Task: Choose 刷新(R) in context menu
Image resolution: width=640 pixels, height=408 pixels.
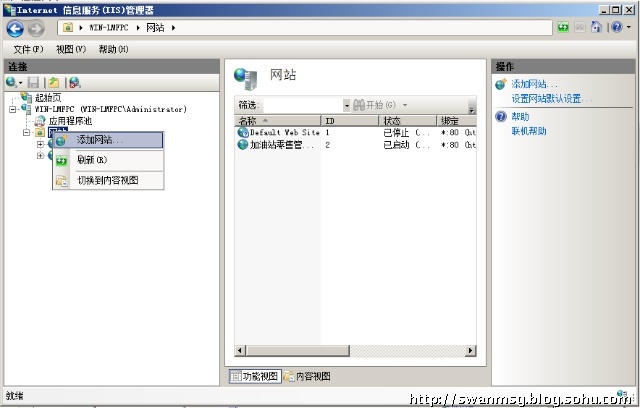Action: click(x=109, y=160)
